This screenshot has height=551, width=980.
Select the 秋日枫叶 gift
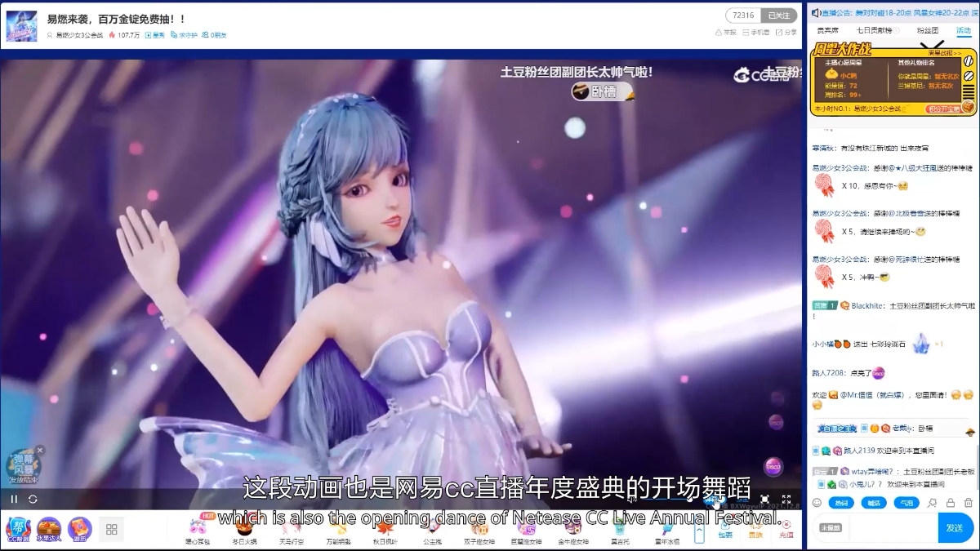[385, 530]
